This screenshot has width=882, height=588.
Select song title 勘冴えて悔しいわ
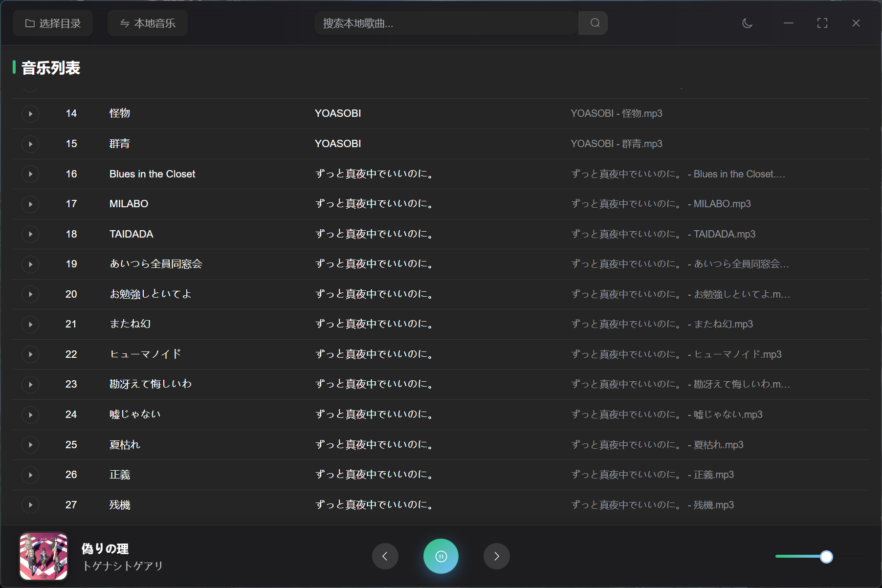(x=151, y=384)
